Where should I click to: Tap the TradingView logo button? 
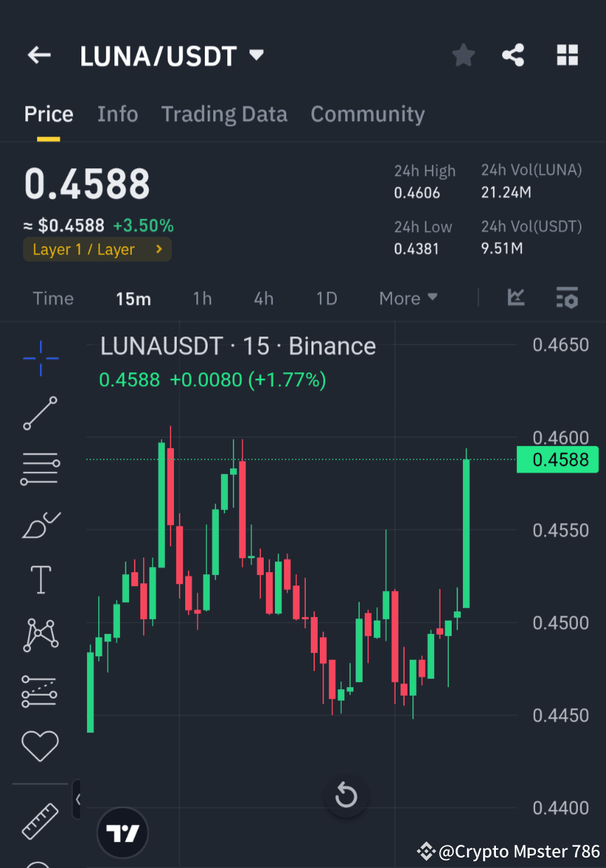(x=123, y=833)
